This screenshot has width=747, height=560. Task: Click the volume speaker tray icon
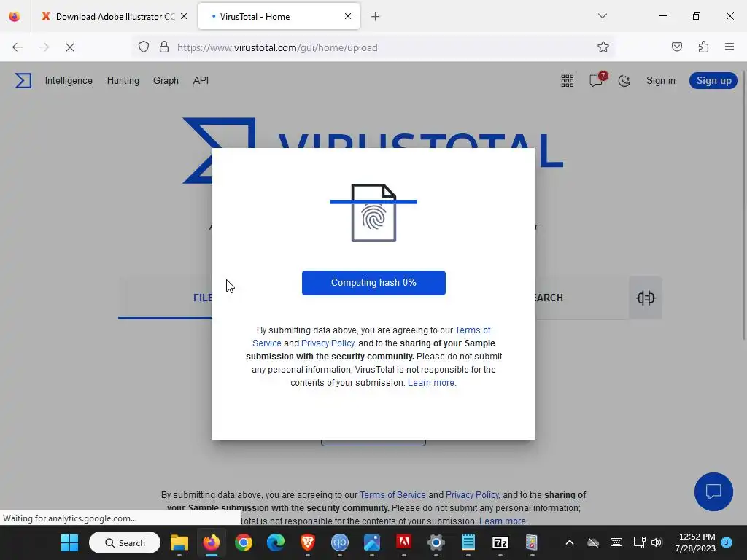pos(657,542)
